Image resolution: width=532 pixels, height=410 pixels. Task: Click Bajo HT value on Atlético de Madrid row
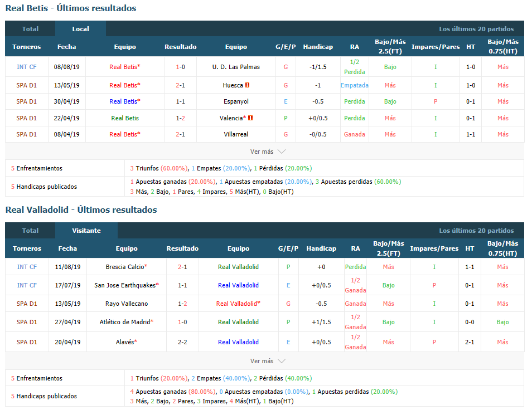[502, 321]
